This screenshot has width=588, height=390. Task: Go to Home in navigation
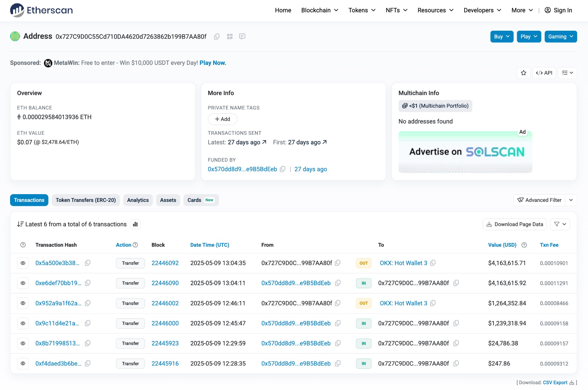tap(283, 10)
